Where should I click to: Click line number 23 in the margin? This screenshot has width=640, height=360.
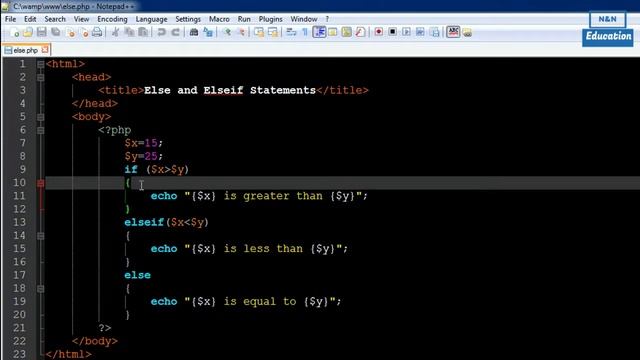pos(19,354)
